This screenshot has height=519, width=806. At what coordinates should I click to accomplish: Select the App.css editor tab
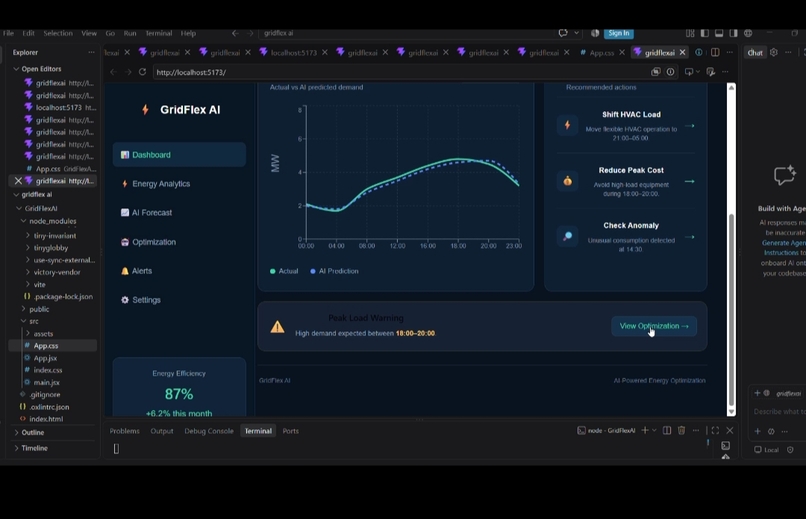(601, 52)
